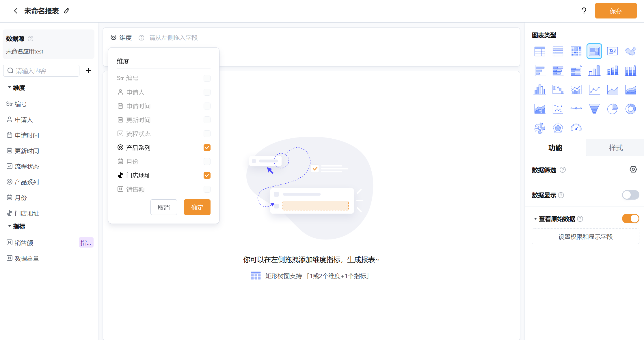Choose the stacked horizontal bar chart
The height and width of the screenshot is (340, 644).
[558, 70]
